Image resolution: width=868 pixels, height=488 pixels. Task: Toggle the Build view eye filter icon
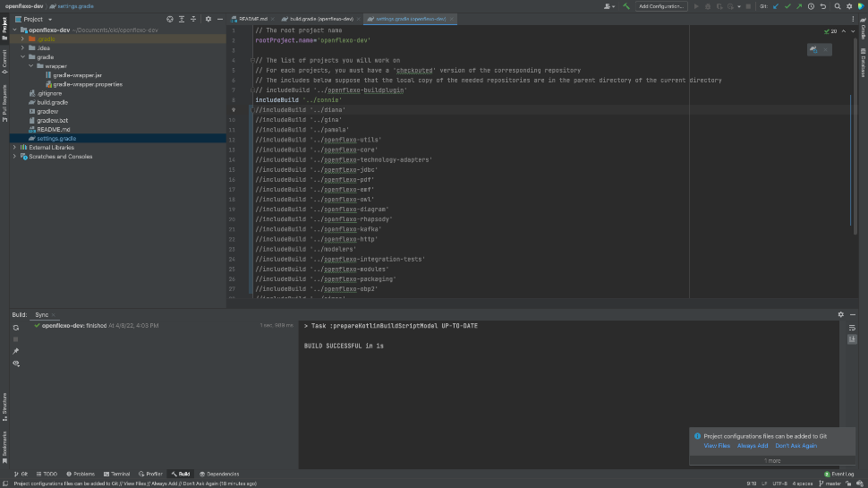[16, 364]
